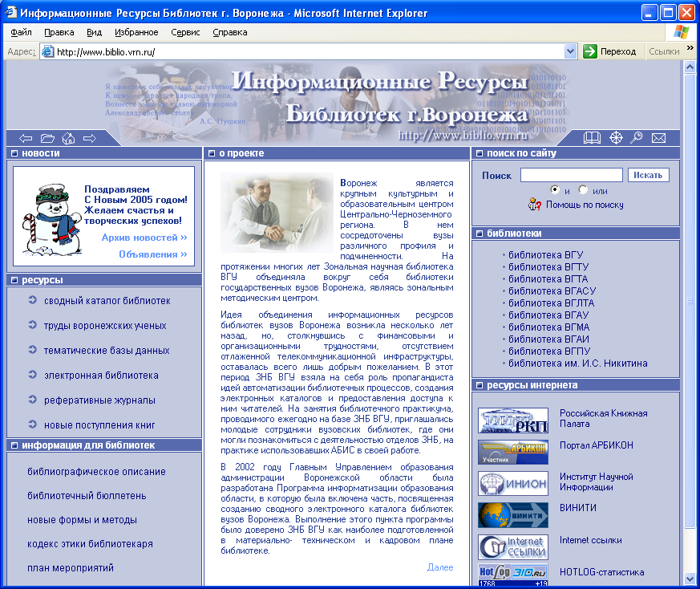Click the arrow icon beside труды воронежских ученых
The height and width of the screenshot is (589, 700).
tap(32, 325)
